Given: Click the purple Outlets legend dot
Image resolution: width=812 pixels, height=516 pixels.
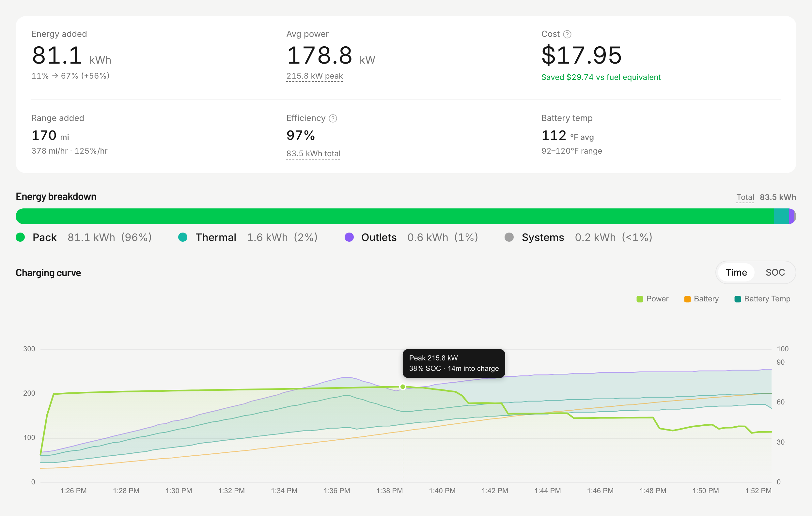Looking at the screenshot, I should pyautogui.click(x=349, y=237).
